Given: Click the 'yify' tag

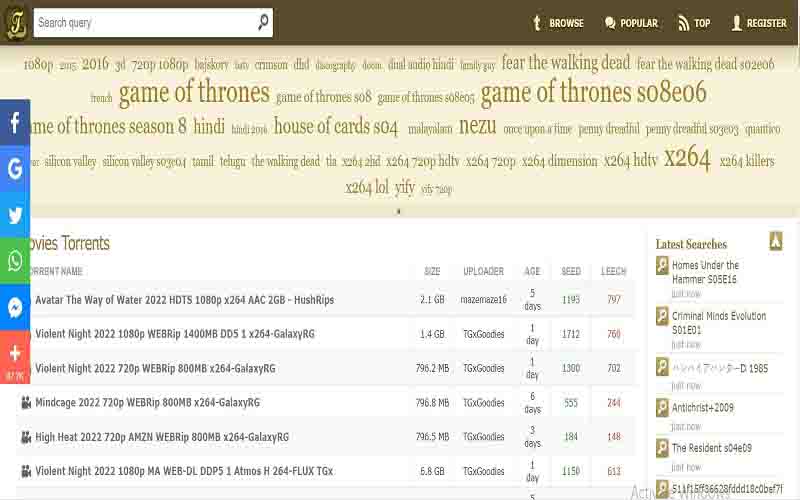Looking at the screenshot, I should pyautogui.click(x=405, y=187).
